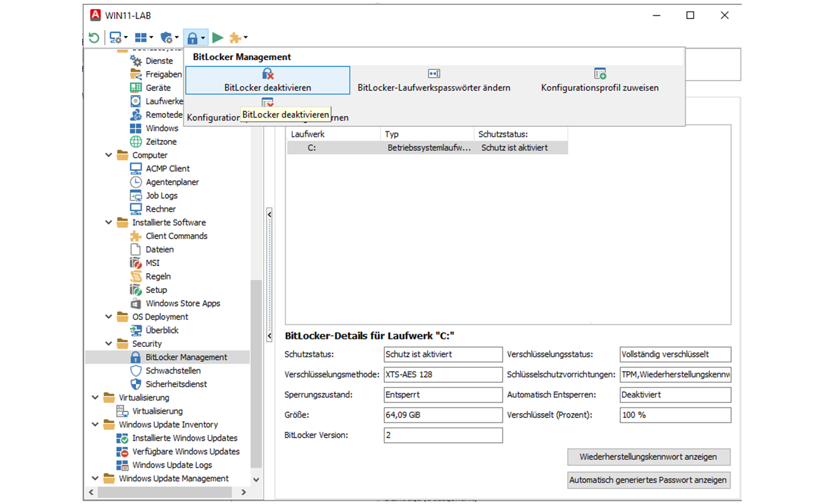Click the Konfigurationsprofil entfernen menu item
This screenshot has width=824, height=504.
(268, 110)
